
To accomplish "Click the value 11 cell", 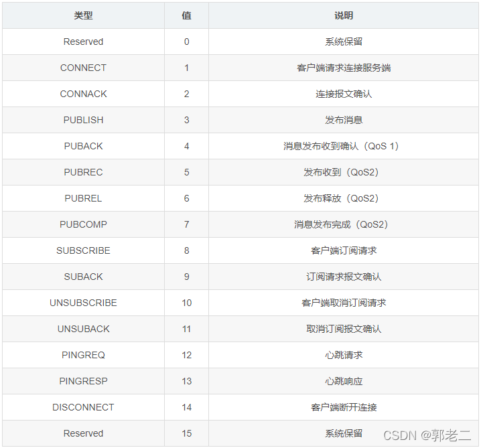I will pyautogui.click(x=186, y=329).
